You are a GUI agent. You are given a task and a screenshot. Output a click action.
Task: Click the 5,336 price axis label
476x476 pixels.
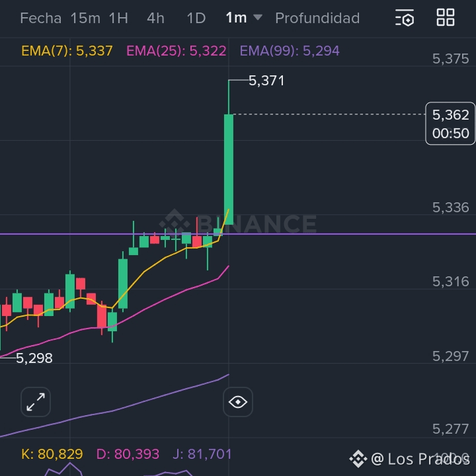pos(450,208)
